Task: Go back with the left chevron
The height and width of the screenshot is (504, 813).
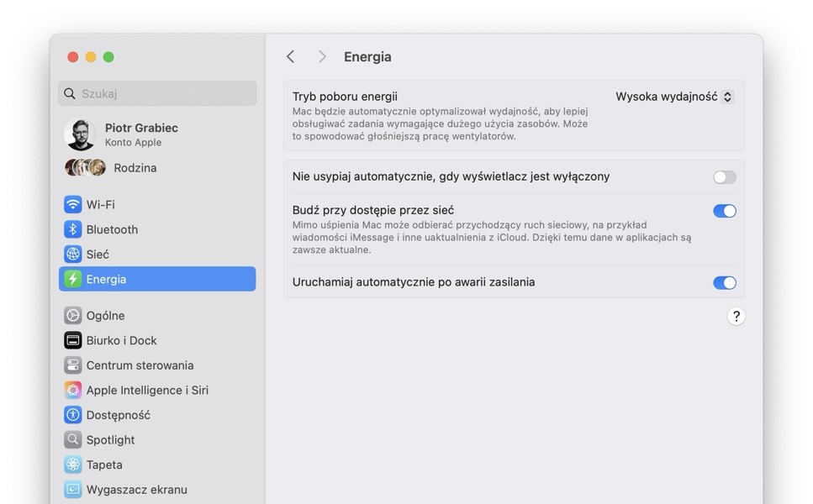Action: 290,56
